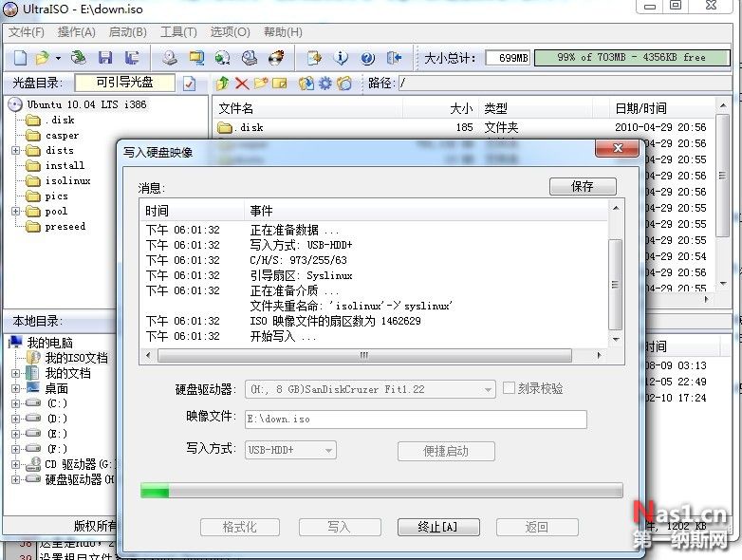Click the 终止[A] button
742x560 pixels.
click(438, 528)
